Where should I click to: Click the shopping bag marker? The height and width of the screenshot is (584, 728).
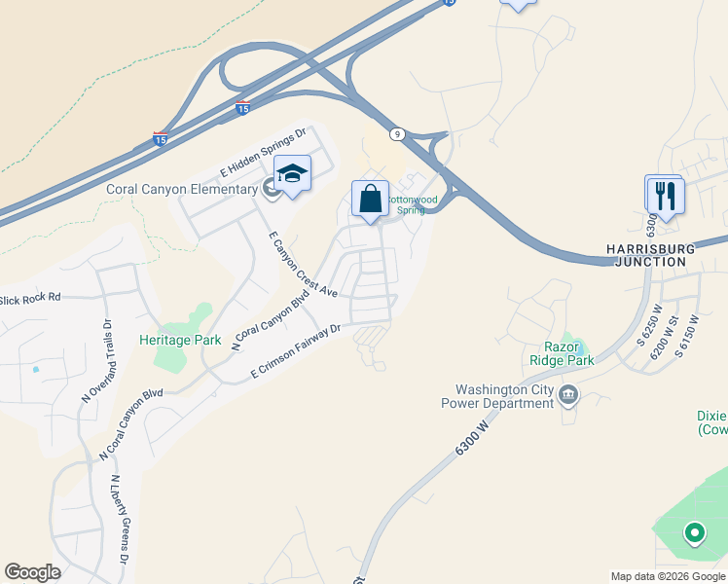[x=370, y=200]
